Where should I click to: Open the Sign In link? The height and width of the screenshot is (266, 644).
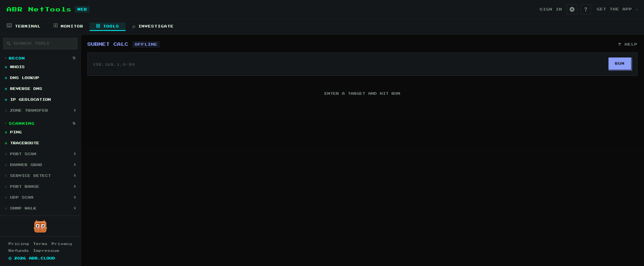click(x=551, y=9)
